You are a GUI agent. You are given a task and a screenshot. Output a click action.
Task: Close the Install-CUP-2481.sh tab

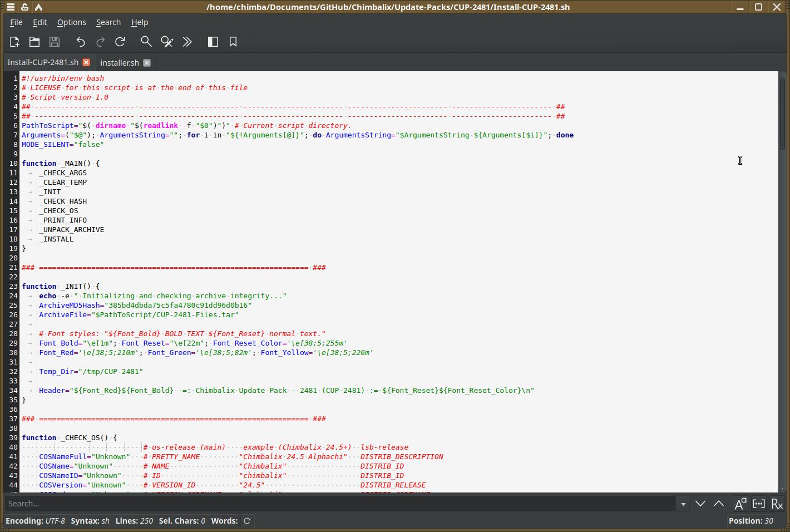click(x=86, y=62)
